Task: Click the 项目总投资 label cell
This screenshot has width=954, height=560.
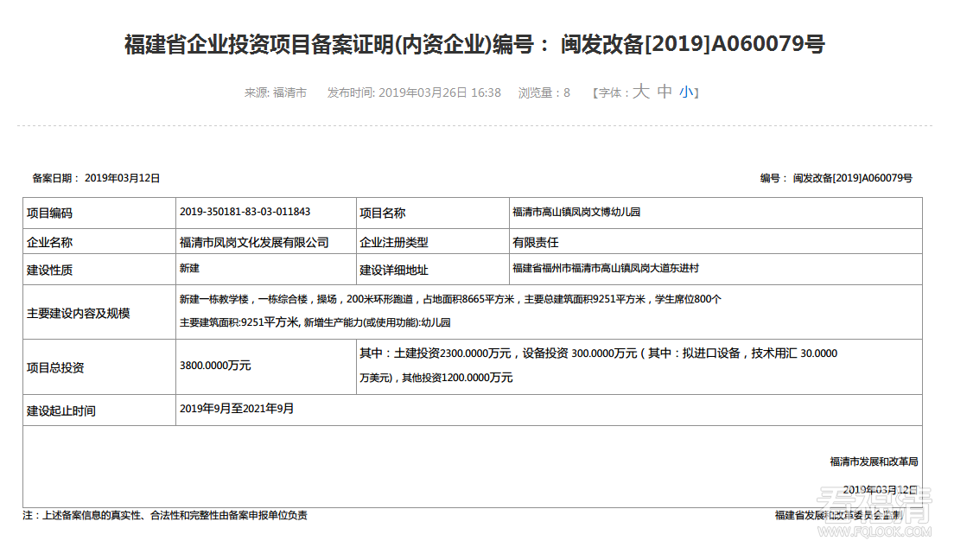Action: pos(99,367)
